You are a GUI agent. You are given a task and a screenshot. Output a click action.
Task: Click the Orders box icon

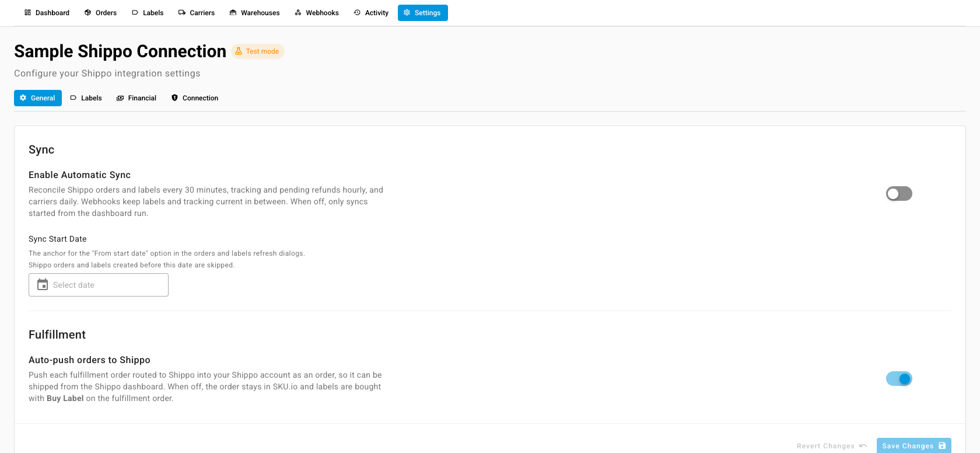pos(87,12)
